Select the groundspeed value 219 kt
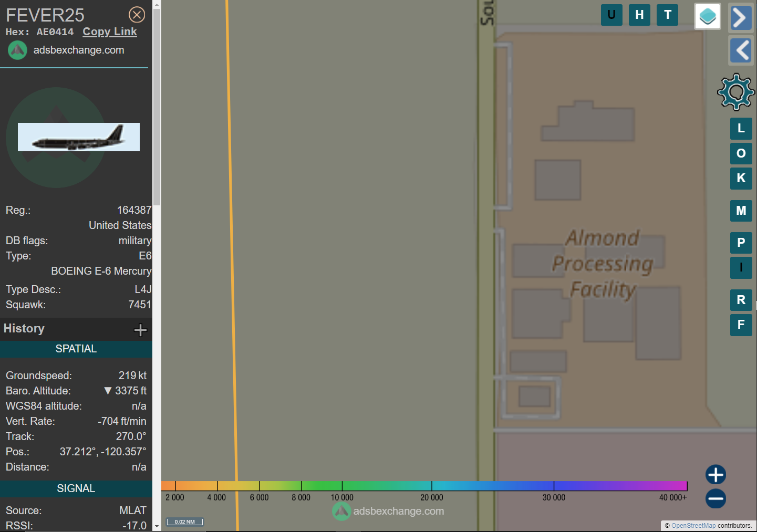The height and width of the screenshot is (532, 757). [x=132, y=375]
